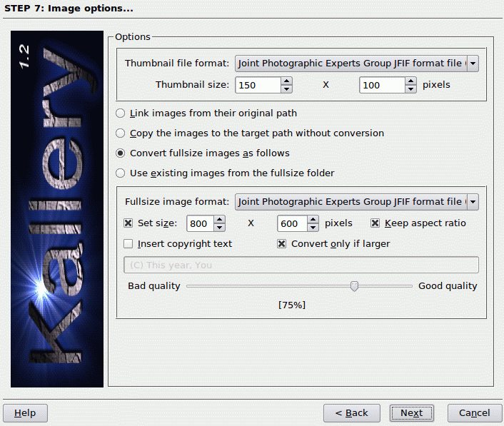This screenshot has width=504, height=426.
Task: Decrease thumbnail height with down arrow
Action: click(x=410, y=89)
